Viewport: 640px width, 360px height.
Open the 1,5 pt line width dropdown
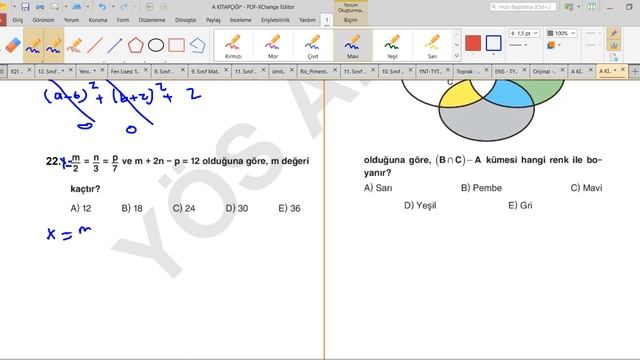click(524, 33)
